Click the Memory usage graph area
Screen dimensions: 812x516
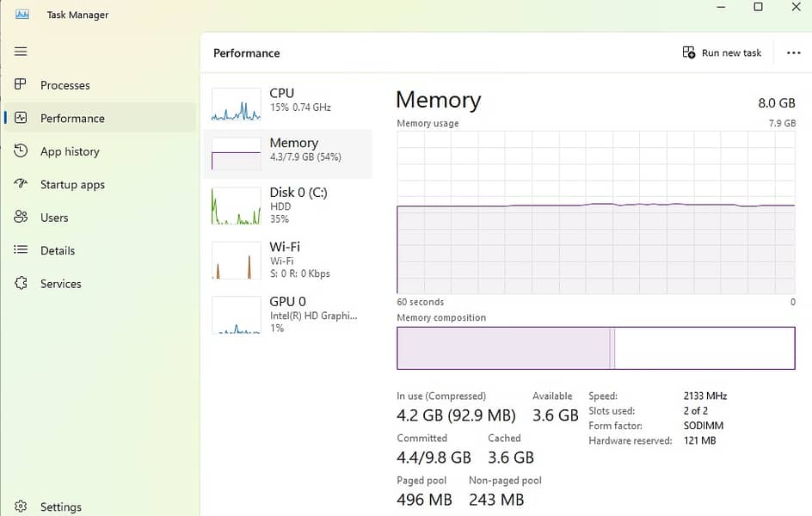pyautogui.click(x=595, y=212)
